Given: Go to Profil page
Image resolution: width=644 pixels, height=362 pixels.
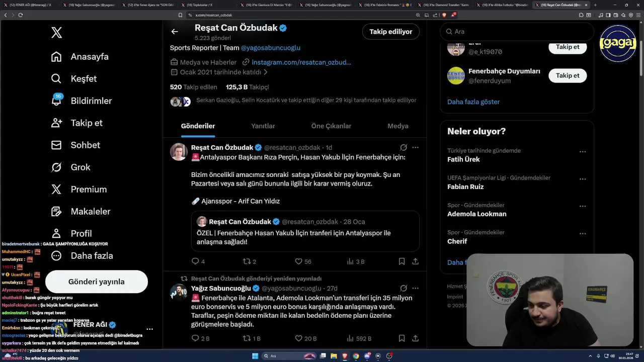Looking at the screenshot, I should pyautogui.click(x=71, y=233).
